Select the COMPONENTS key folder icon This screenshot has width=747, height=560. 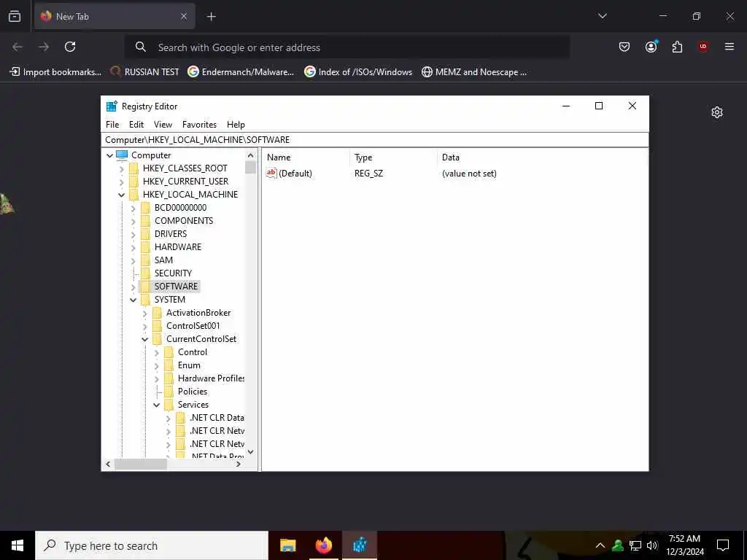[145, 221]
